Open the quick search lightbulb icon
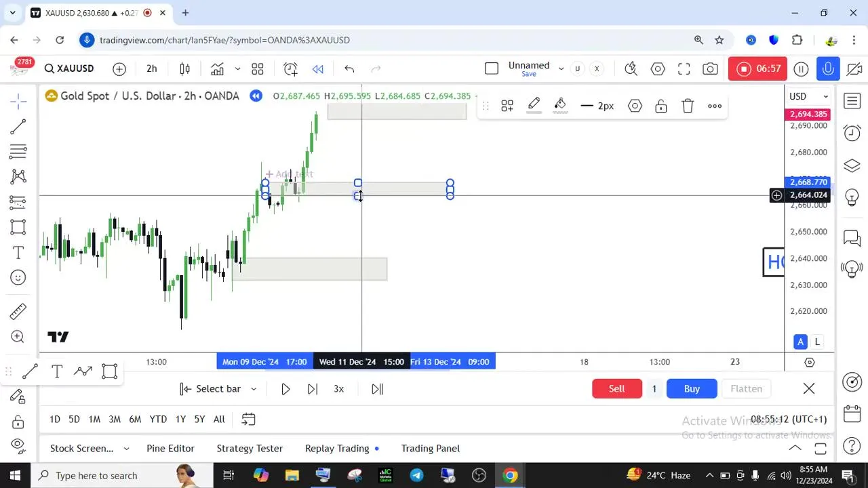Screen dimensions: 868x488 631,68
